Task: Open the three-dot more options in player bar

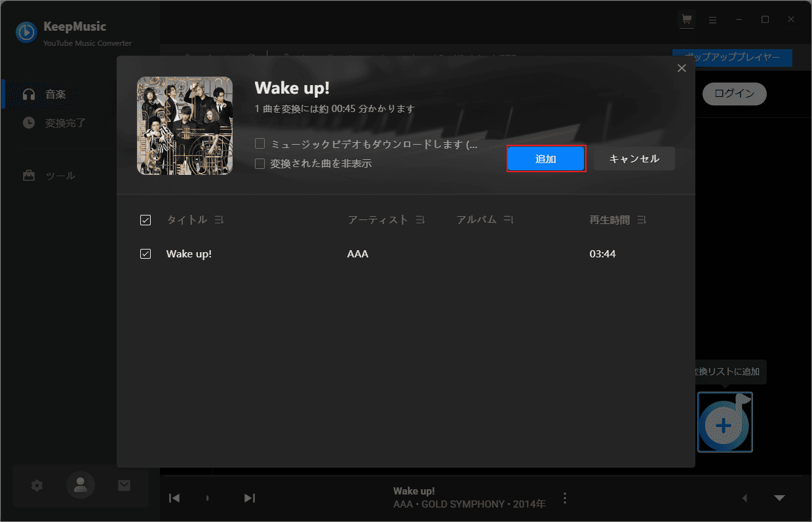Action: coord(565,498)
